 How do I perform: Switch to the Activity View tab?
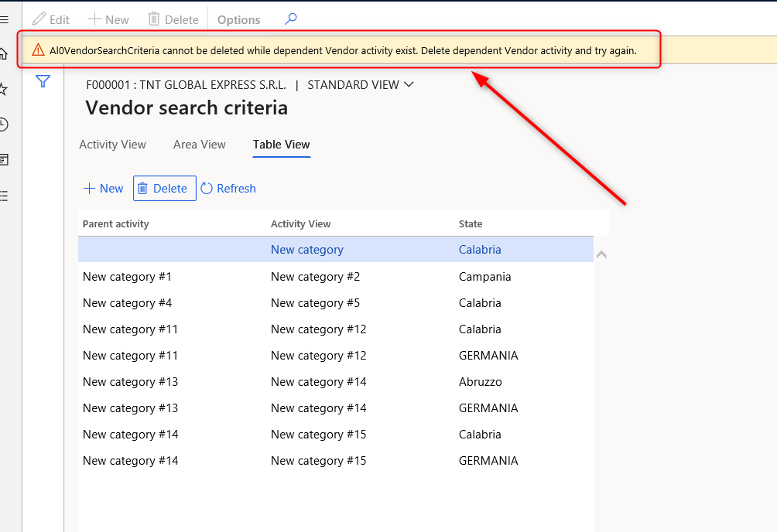click(113, 145)
